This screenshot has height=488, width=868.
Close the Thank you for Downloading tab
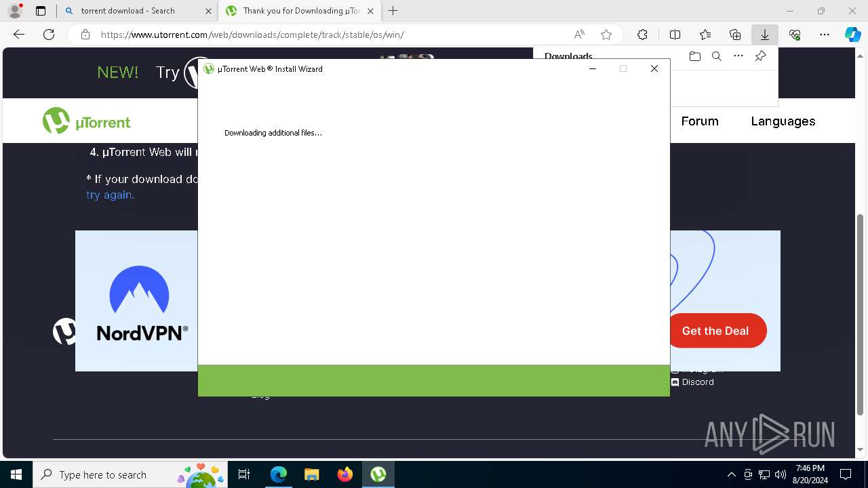click(370, 11)
